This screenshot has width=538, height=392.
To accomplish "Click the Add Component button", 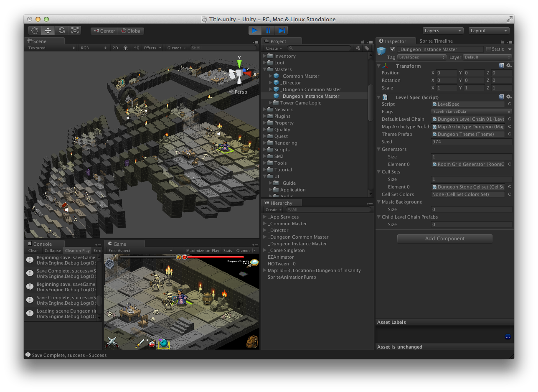I will click(444, 239).
